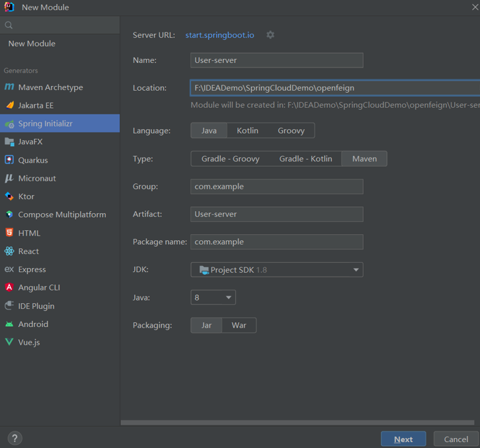Open the start.springboot.io link

pyautogui.click(x=220, y=35)
